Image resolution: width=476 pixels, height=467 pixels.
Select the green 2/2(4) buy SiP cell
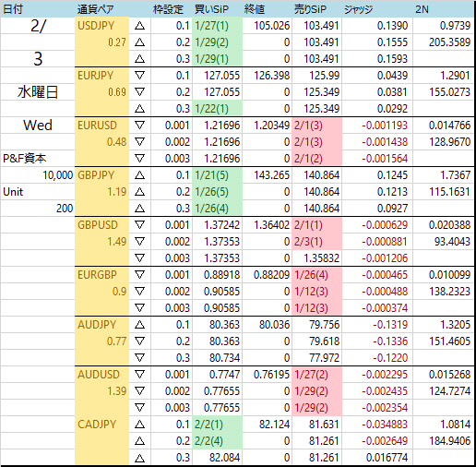(x=217, y=441)
